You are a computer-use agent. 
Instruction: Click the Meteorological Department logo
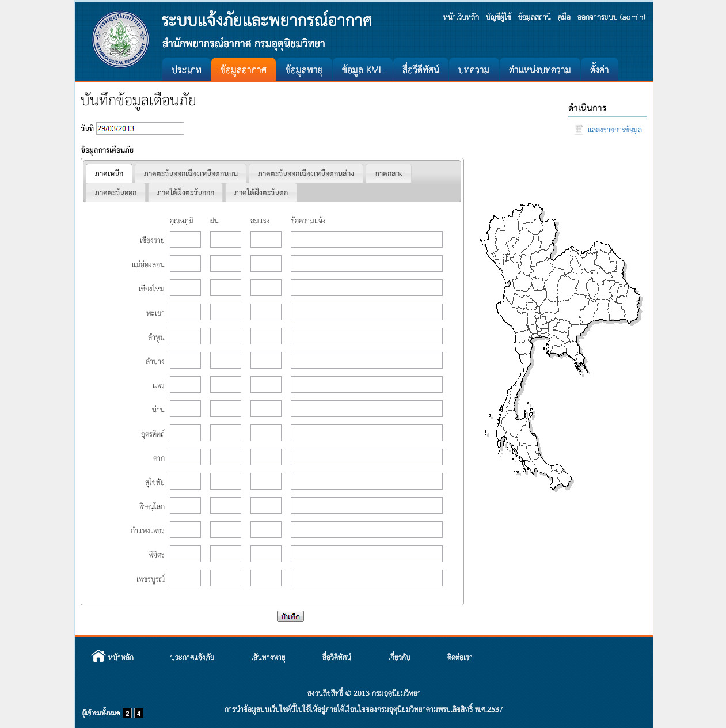[120, 39]
